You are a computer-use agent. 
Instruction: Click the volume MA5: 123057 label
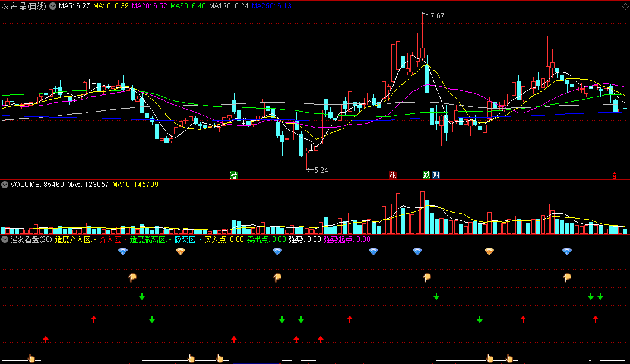(88, 185)
